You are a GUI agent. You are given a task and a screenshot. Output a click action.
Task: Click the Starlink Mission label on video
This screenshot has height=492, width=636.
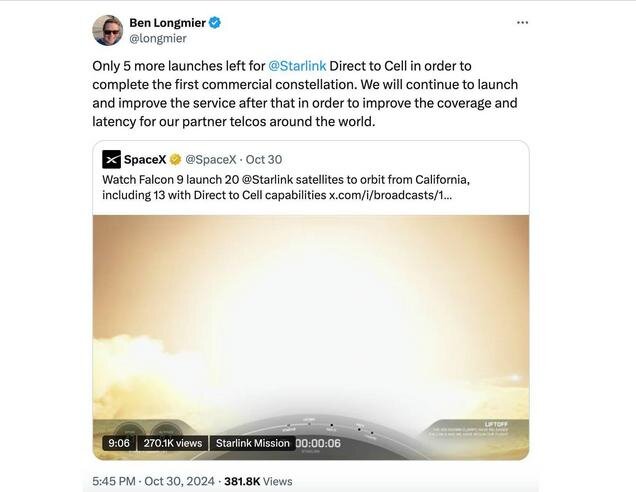pyautogui.click(x=253, y=443)
